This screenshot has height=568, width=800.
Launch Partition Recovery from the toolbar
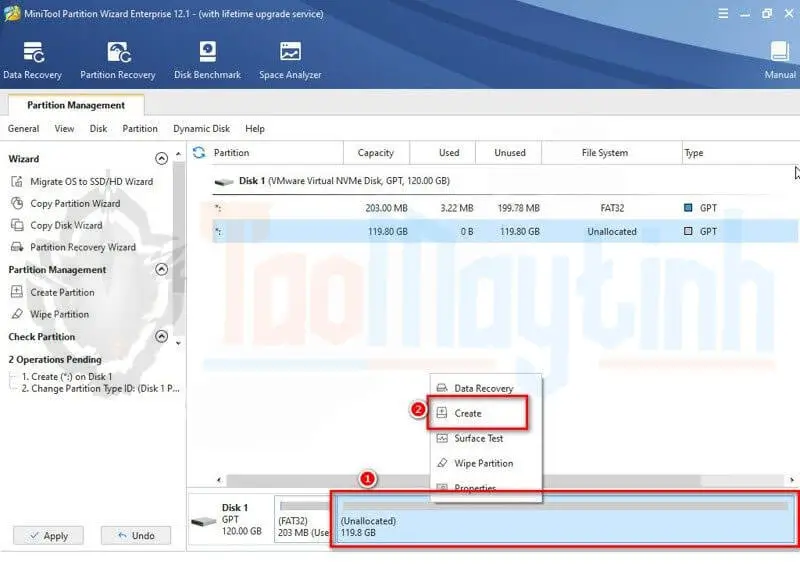tap(118, 60)
